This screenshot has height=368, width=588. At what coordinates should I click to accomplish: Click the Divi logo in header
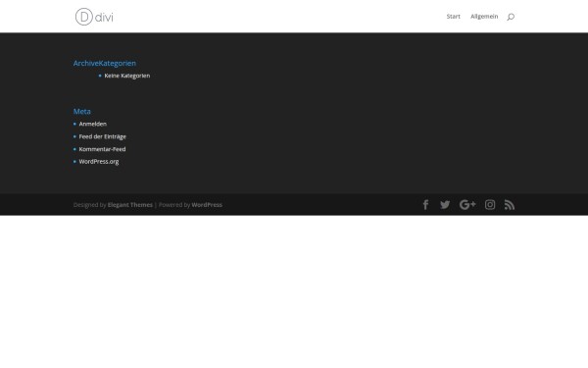coord(94,17)
